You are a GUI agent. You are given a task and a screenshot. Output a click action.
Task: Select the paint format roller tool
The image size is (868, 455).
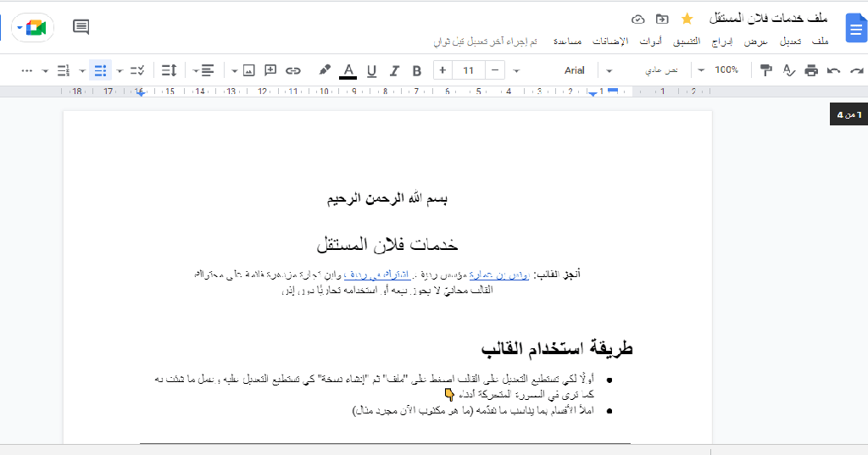click(x=766, y=70)
